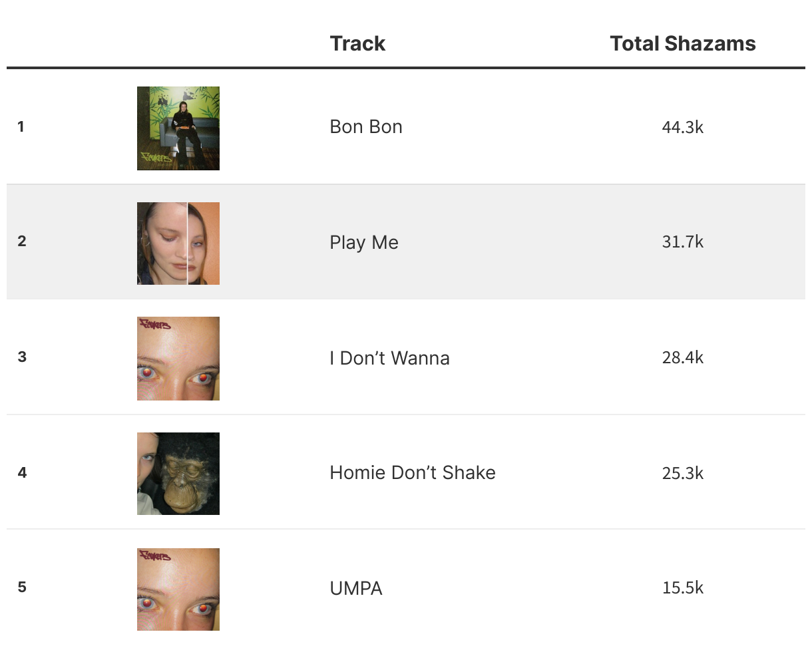The width and height of the screenshot is (812, 652).
Task: Click the UMPA track name
Action: pyautogui.click(x=356, y=588)
